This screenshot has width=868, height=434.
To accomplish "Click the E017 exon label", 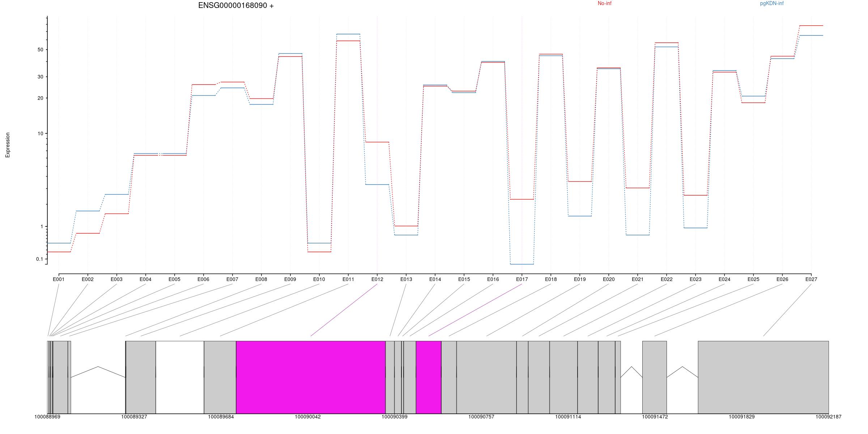I will pyautogui.click(x=522, y=279).
